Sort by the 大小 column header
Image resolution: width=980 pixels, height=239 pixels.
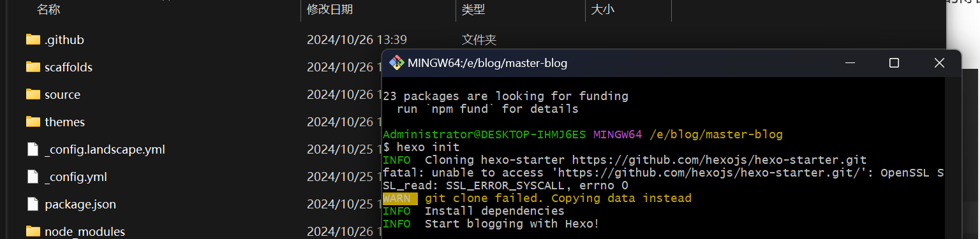[603, 10]
